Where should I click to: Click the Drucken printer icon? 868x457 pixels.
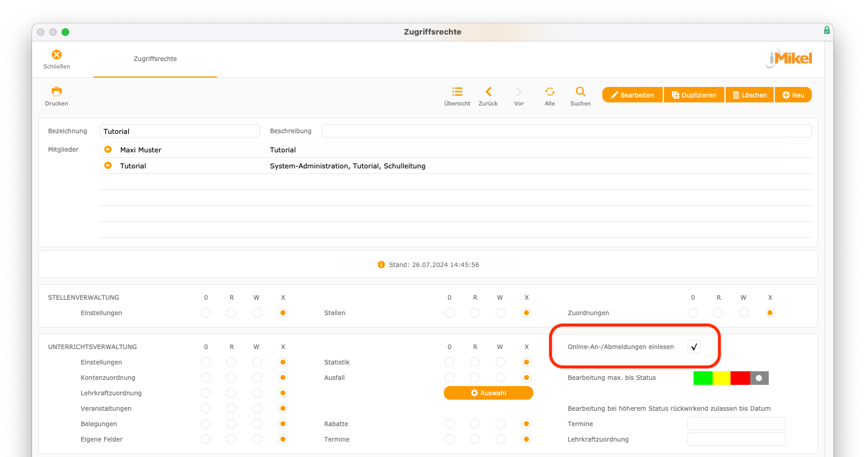tap(57, 91)
